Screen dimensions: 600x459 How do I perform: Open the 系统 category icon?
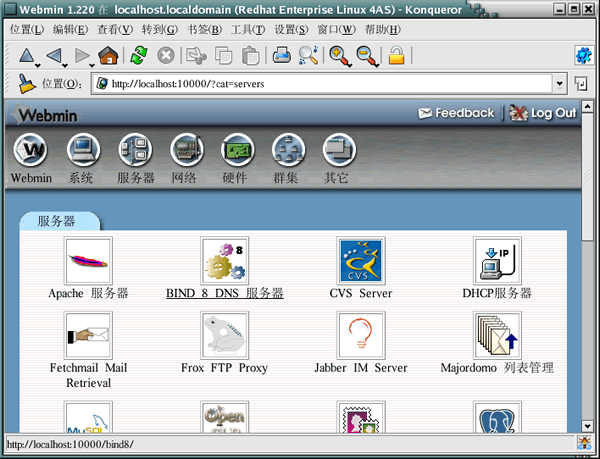click(x=83, y=150)
